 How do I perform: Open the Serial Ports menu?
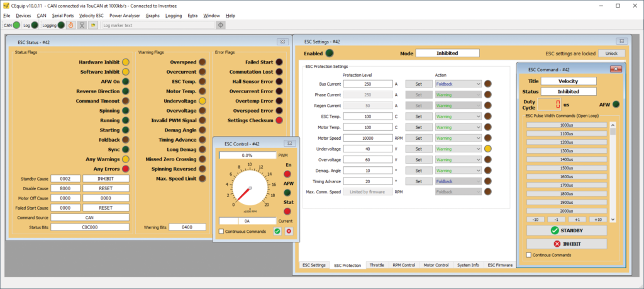click(x=63, y=16)
